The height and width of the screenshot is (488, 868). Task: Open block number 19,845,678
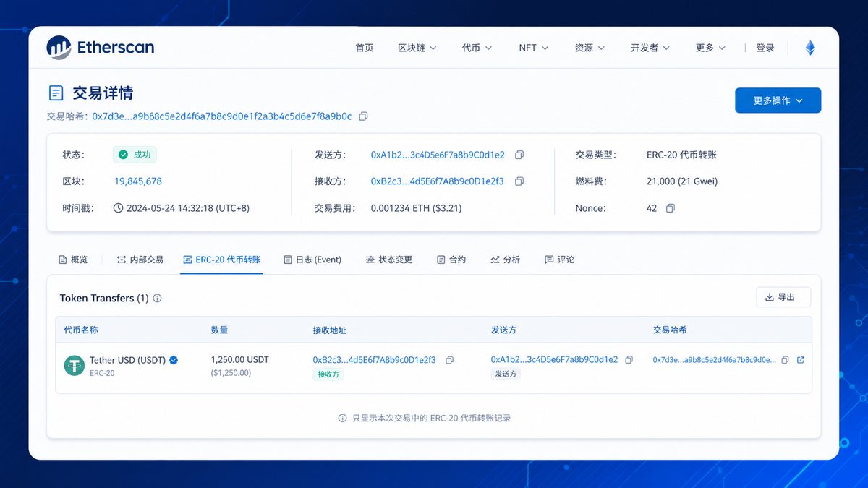138,181
